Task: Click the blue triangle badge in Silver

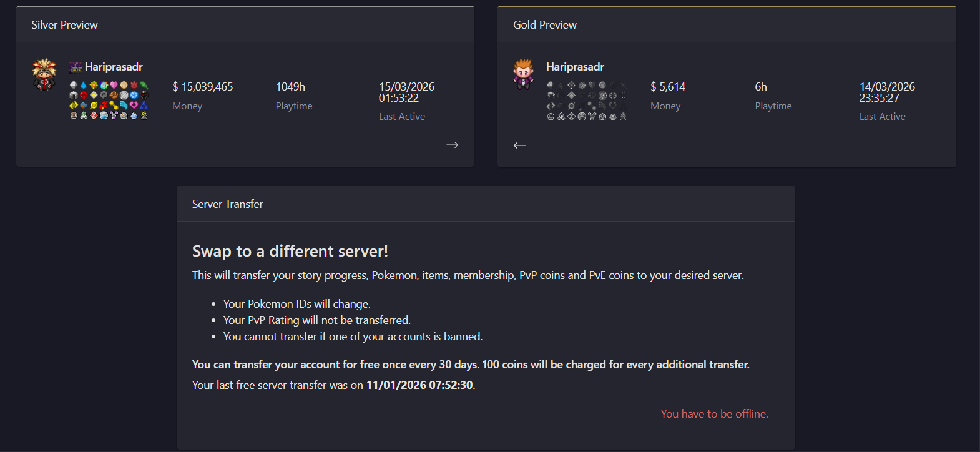Action: point(144,105)
